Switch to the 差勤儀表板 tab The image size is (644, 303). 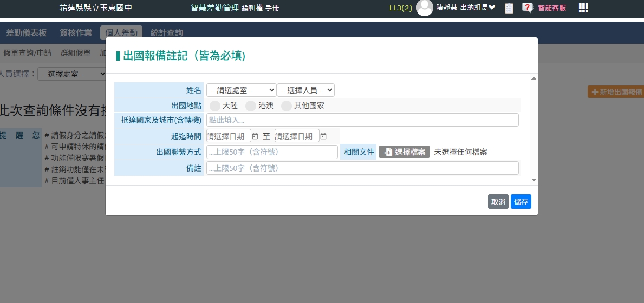[27, 33]
